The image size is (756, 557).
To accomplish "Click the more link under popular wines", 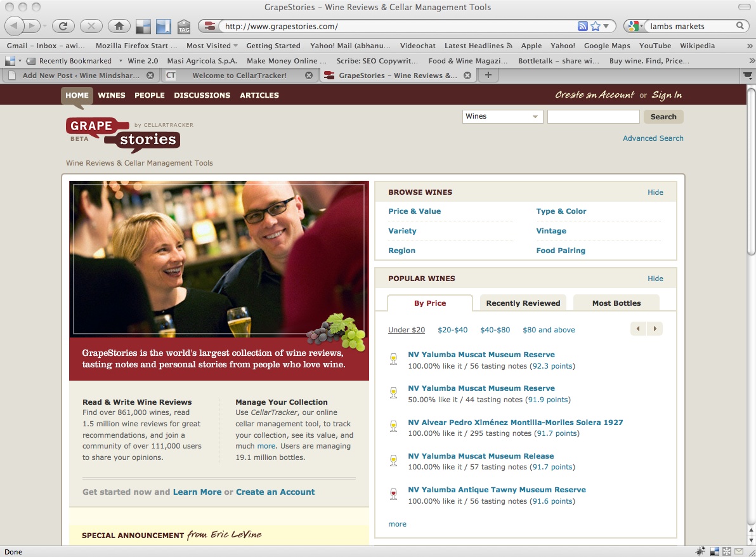I will 397,524.
